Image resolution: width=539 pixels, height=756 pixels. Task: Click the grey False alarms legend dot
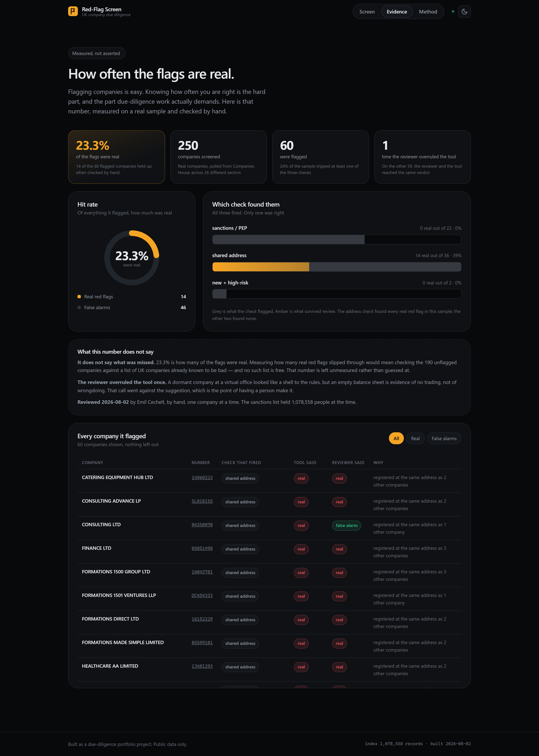(x=79, y=308)
